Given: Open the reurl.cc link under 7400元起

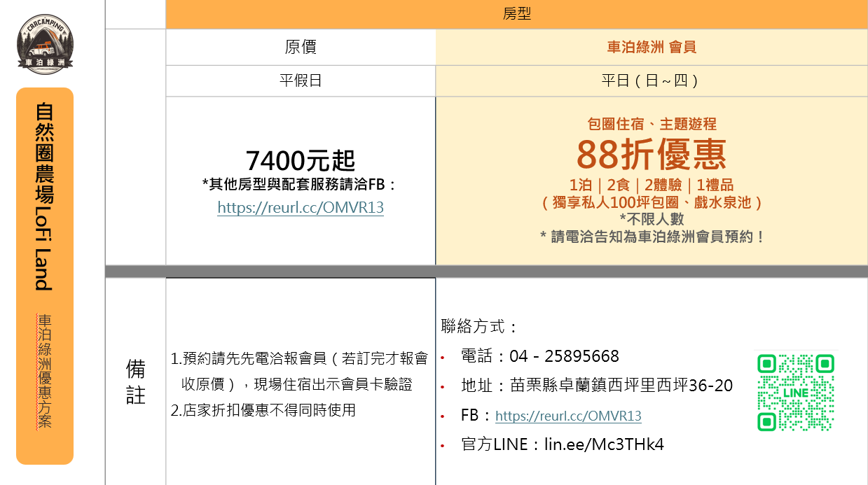Looking at the screenshot, I should click(x=301, y=208).
